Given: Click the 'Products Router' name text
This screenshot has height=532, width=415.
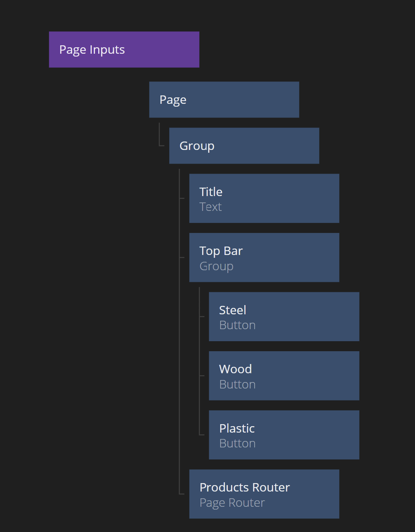Looking at the screenshot, I should click(x=245, y=487).
